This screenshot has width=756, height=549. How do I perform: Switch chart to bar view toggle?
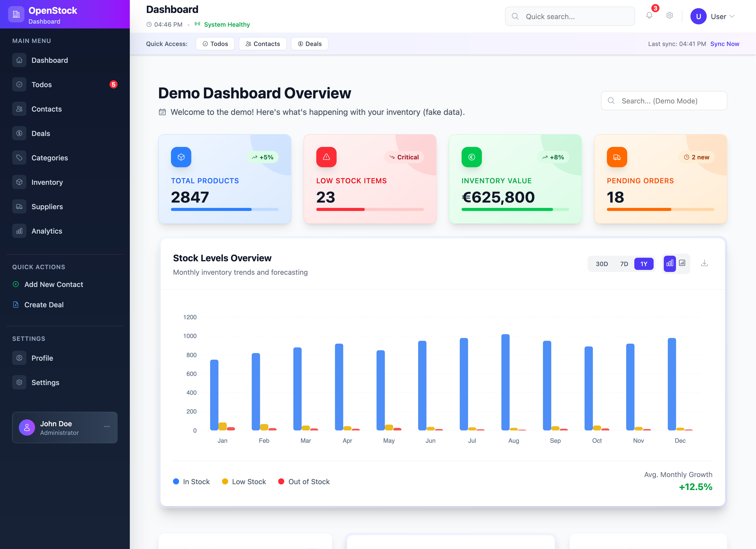click(669, 264)
